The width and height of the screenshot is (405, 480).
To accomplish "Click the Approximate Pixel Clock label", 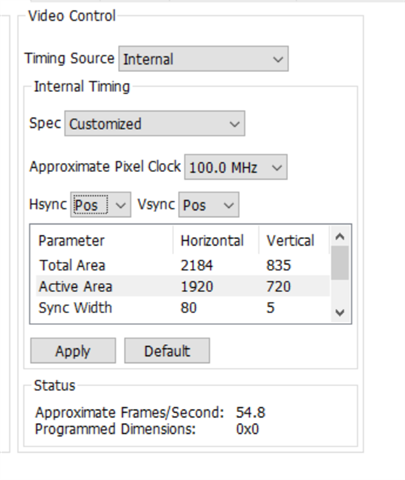I will click(105, 166).
